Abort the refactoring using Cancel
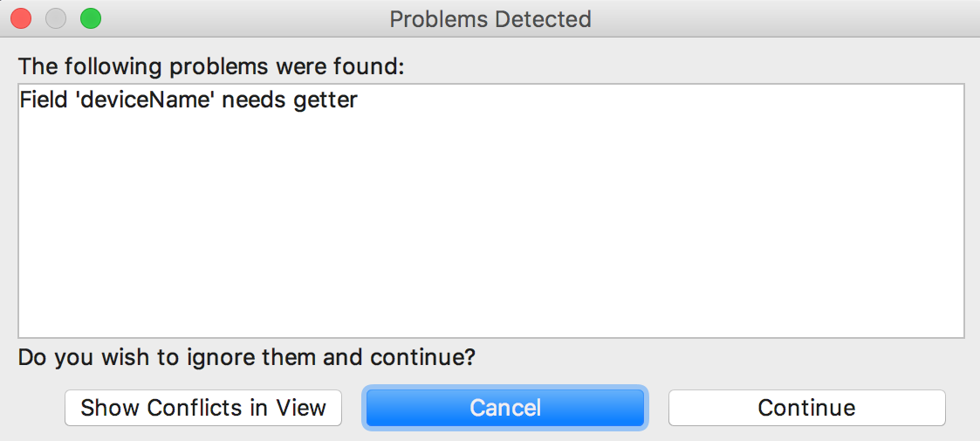Screen dimensions: 980x441 point(504,408)
